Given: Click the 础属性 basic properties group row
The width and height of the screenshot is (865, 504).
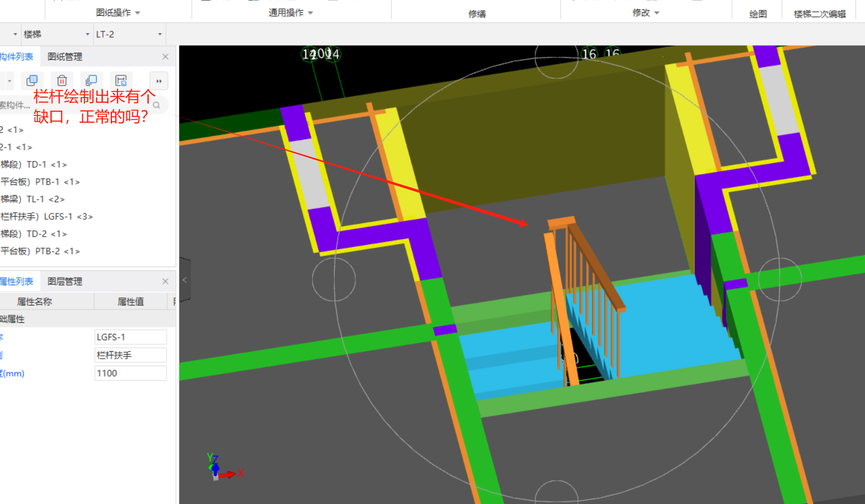Looking at the screenshot, I should [88, 319].
